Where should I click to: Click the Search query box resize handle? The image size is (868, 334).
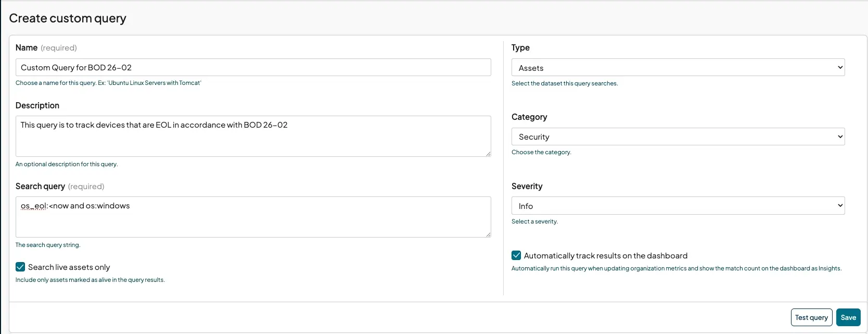click(x=488, y=234)
